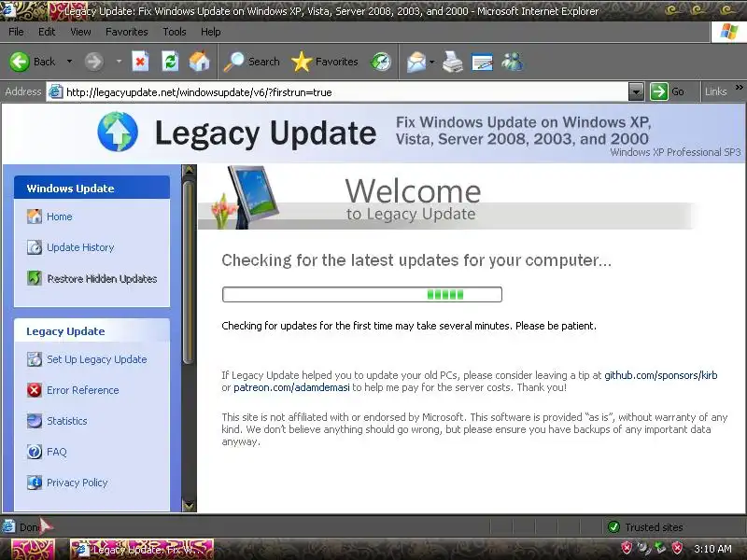The image size is (747, 560).
Task: Click the sidebar scrollbar up arrow
Action: [x=189, y=171]
